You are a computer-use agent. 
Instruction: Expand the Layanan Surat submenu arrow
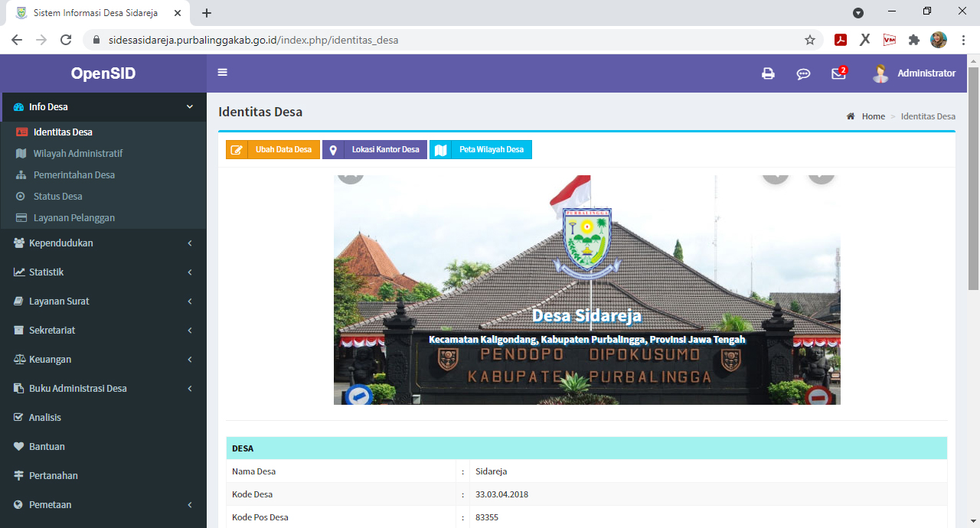(190, 301)
